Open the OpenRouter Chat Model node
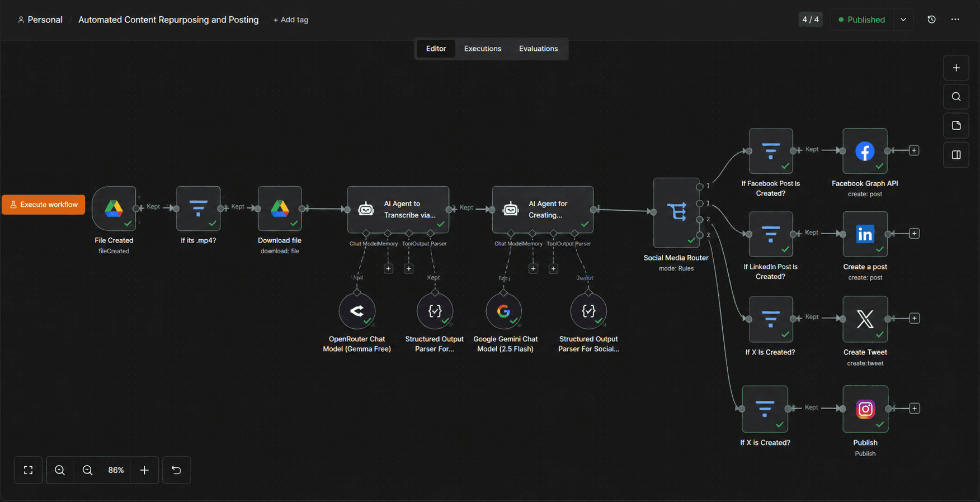 tap(357, 311)
